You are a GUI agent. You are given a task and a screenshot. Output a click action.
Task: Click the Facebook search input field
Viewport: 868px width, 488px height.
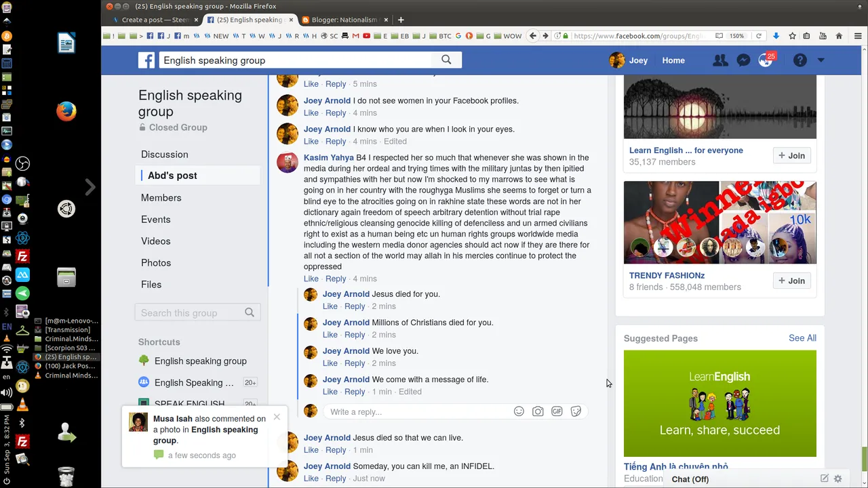point(296,60)
